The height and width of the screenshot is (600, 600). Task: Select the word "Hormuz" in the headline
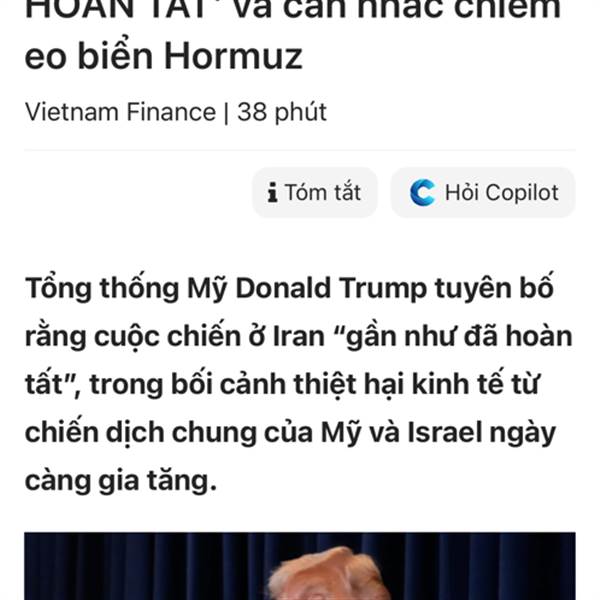point(233,56)
